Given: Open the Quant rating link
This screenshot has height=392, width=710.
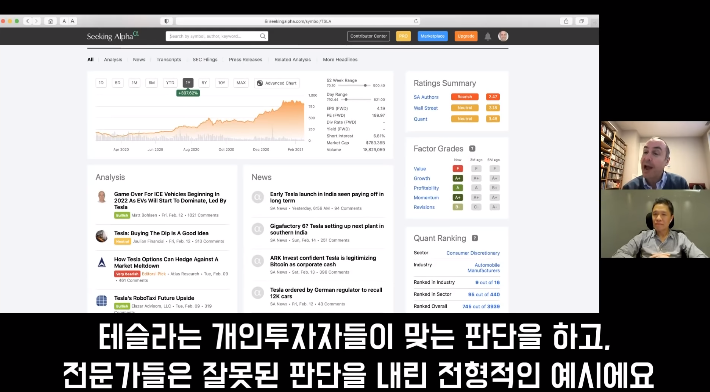Looking at the screenshot, I should [x=420, y=119].
